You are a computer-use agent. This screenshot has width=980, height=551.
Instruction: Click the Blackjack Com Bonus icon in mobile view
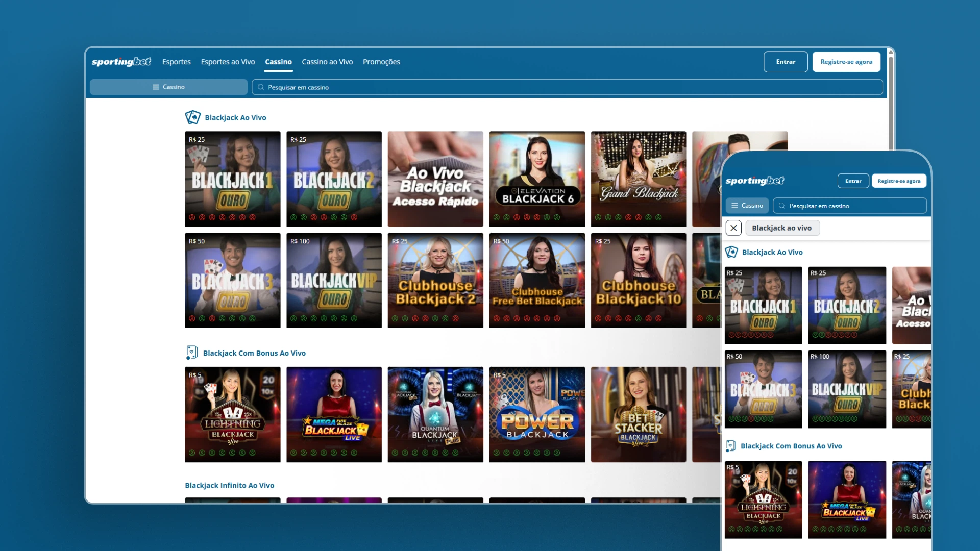(x=731, y=446)
